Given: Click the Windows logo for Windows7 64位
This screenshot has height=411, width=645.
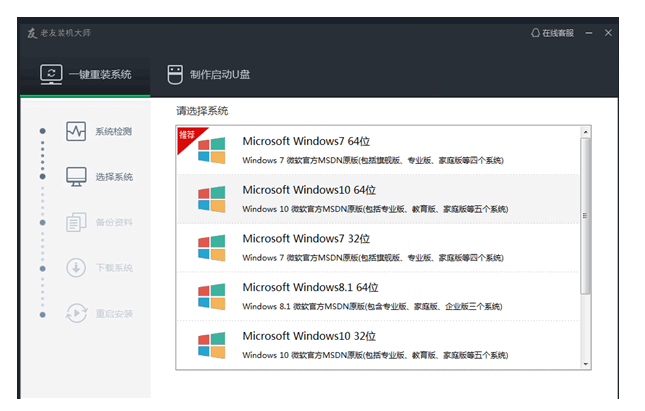Looking at the screenshot, I should tap(211, 151).
